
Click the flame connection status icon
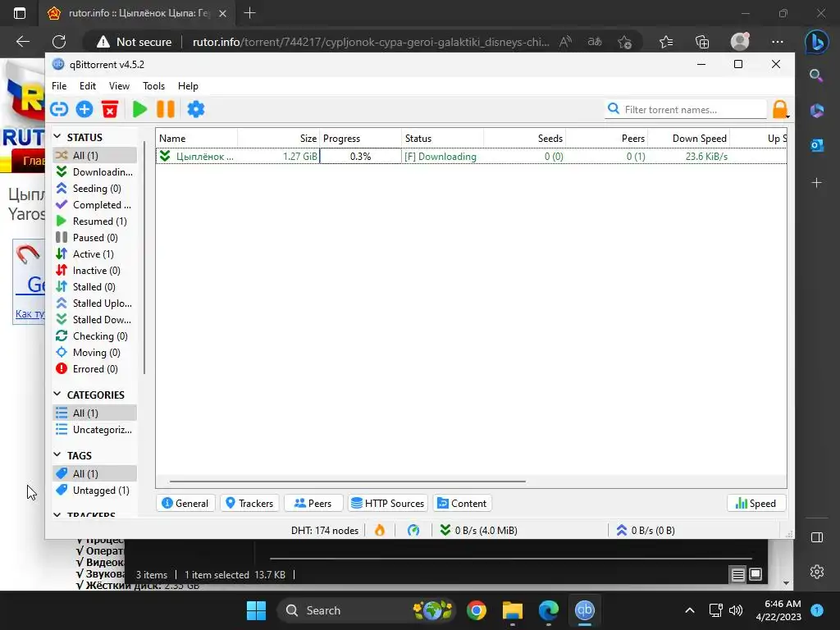pos(380,531)
